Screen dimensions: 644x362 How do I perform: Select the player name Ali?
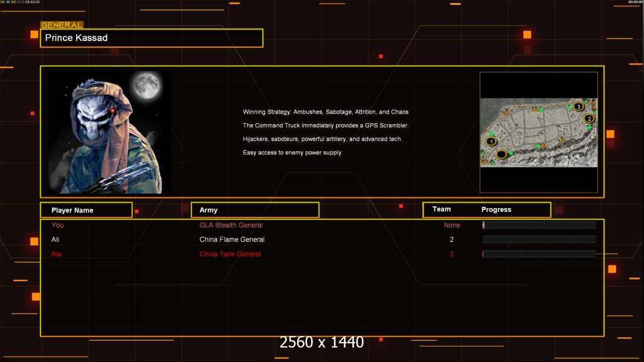pos(55,240)
